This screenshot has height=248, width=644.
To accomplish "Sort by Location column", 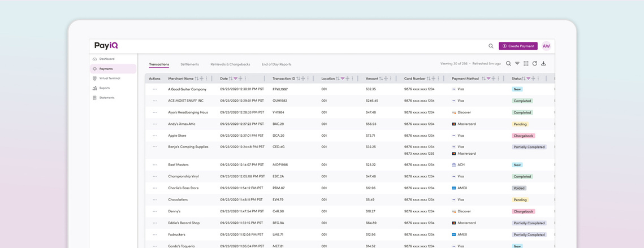I will pos(338,79).
